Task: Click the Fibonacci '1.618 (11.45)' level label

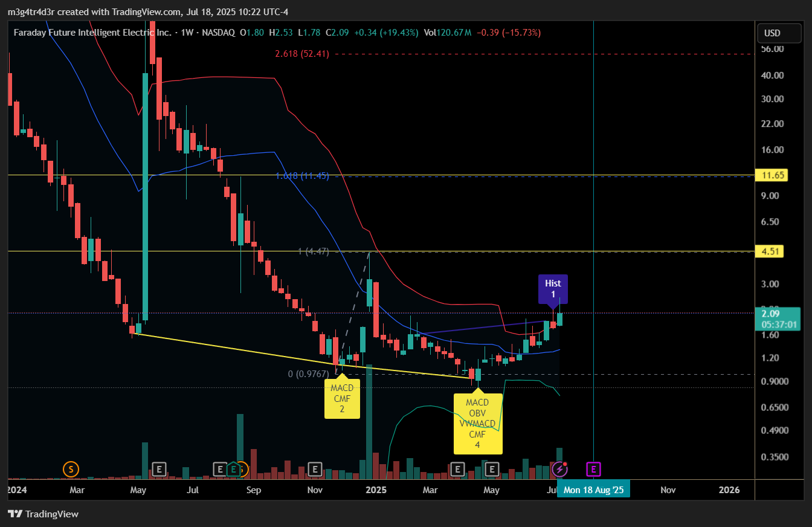Action: [x=302, y=176]
